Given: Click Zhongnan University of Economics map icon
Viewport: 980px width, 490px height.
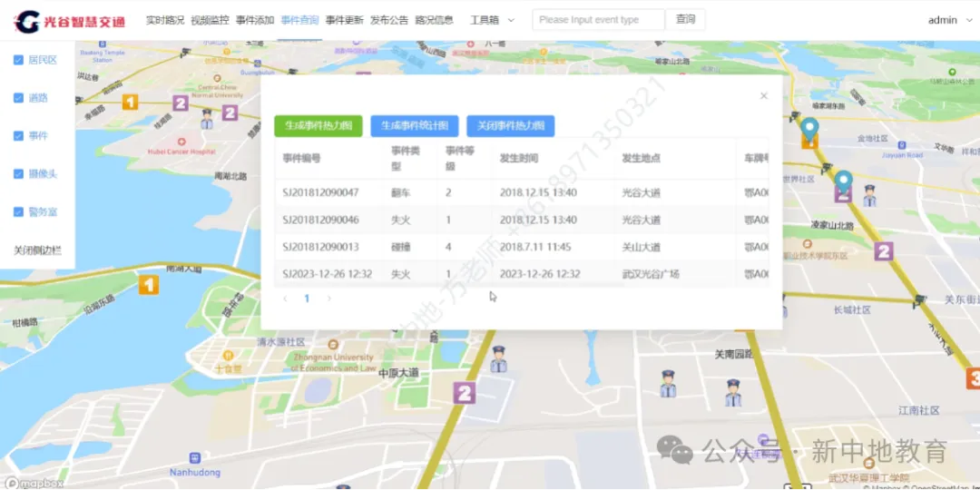Looking at the screenshot, I should [x=333, y=345].
